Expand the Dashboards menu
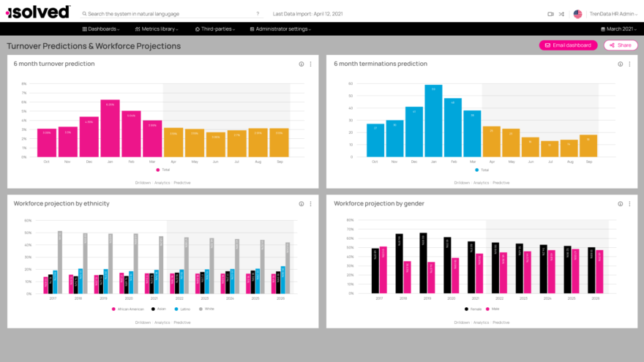Screen dimensions: 644x362 click(x=101, y=29)
